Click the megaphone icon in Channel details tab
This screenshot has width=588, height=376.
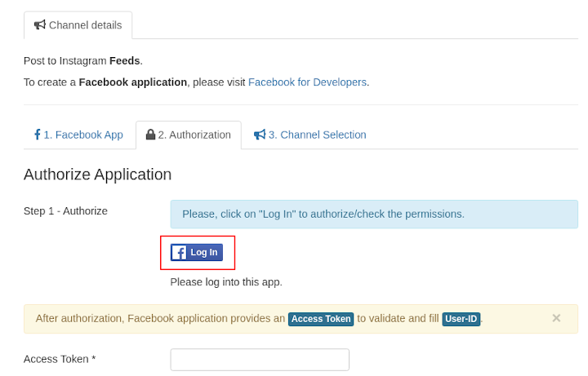(40, 24)
